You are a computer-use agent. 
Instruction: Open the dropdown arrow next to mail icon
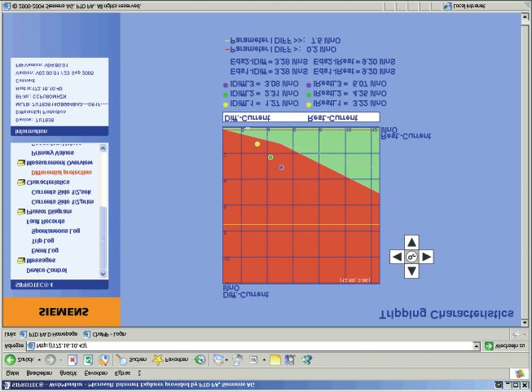coord(226,360)
